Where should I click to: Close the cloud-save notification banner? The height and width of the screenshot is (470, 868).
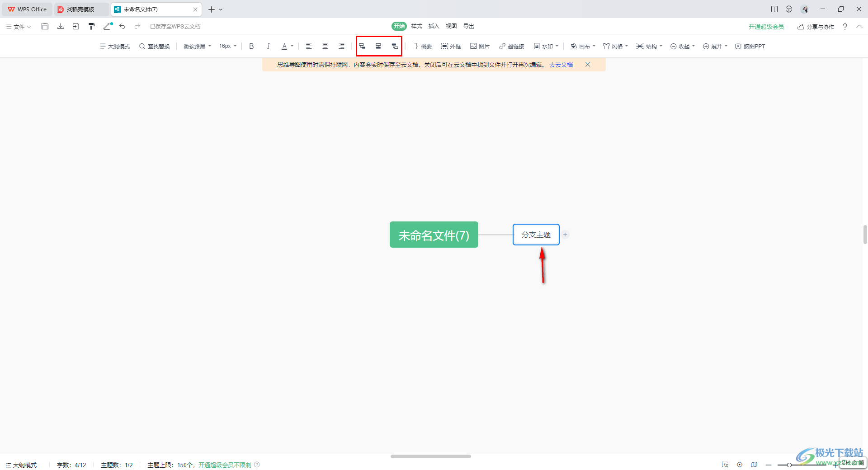click(588, 65)
